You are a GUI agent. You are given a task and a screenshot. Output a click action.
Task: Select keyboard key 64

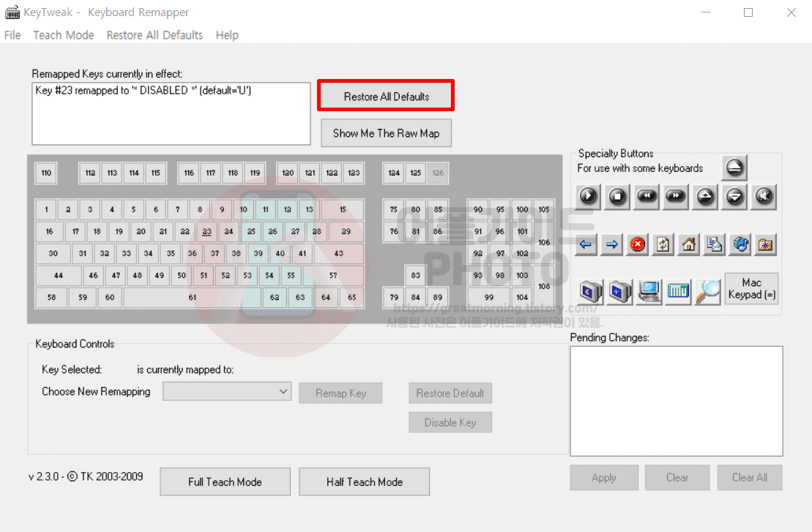point(326,297)
